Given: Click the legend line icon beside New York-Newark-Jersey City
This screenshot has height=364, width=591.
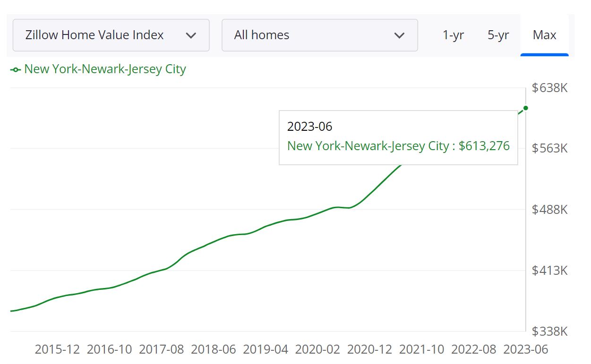Looking at the screenshot, I should [15, 69].
